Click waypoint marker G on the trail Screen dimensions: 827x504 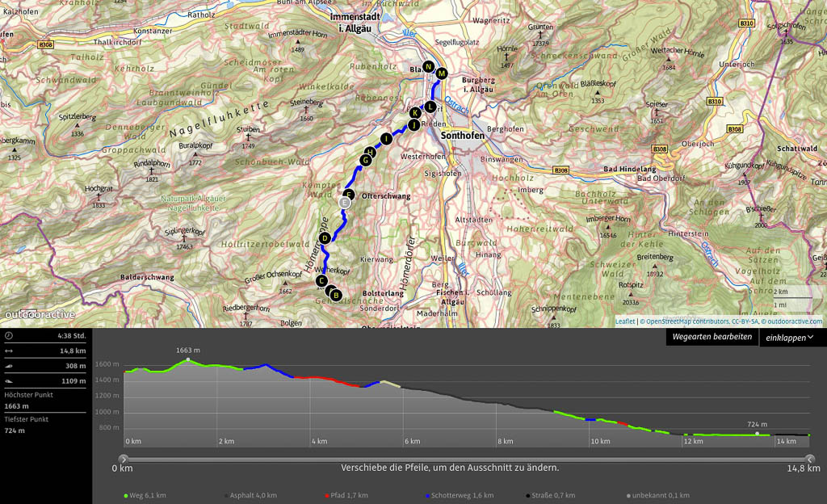365,161
